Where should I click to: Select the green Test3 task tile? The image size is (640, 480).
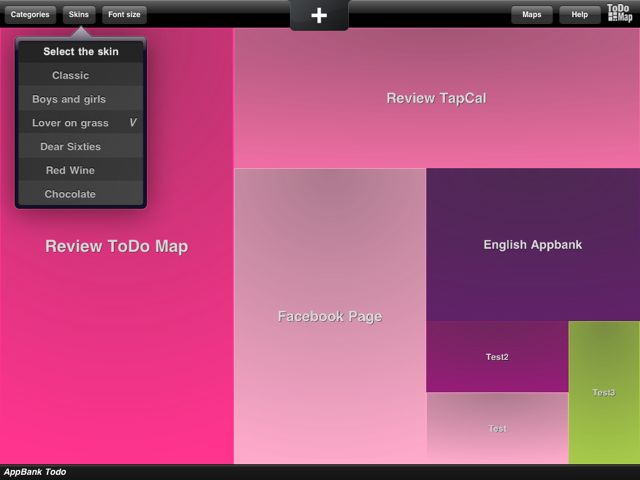pyautogui.click(x=604, y=393)
